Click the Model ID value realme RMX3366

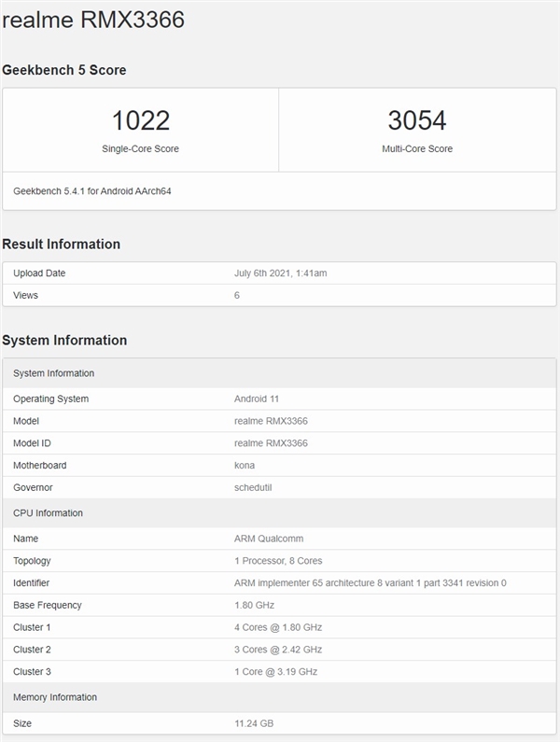pos(271,443)
